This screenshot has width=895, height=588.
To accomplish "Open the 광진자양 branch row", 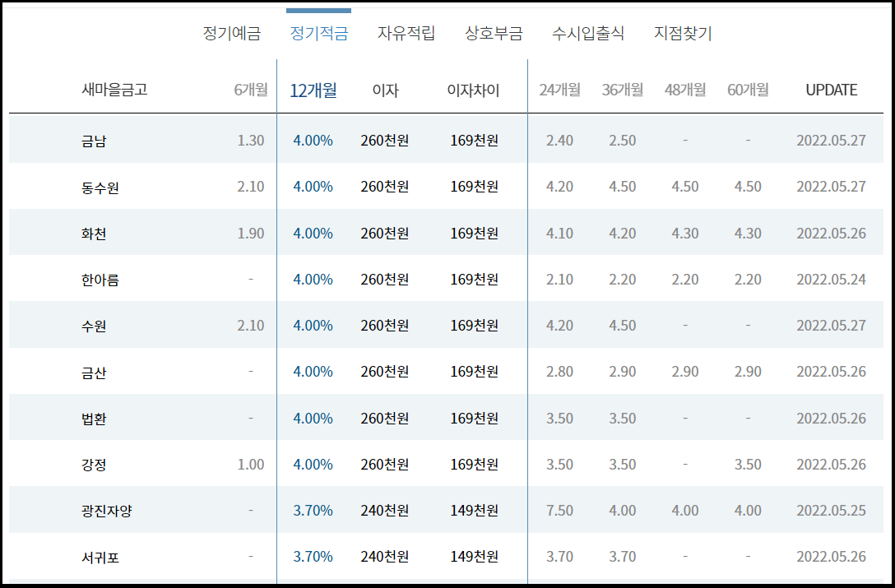I will click(446, 510).
